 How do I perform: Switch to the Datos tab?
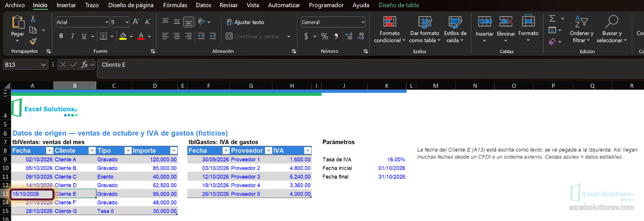(x=204, y=5)
